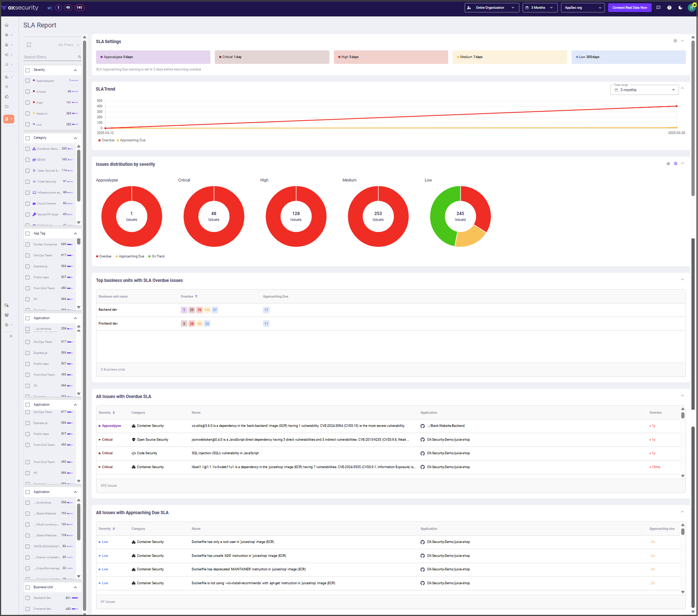Screen dimensions: 698x616
Task: Enable the Medium severity filter checkbox
Action: 28,114
